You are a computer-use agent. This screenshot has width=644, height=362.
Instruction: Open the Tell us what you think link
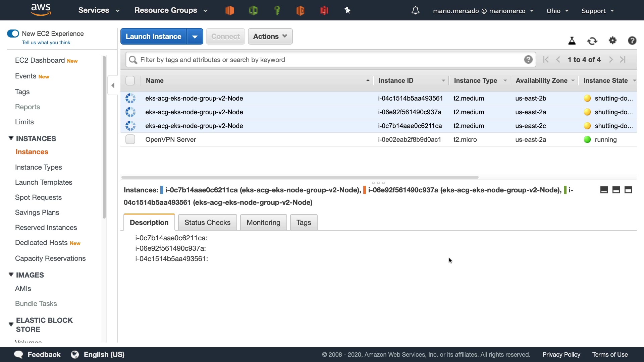[46, 43]
